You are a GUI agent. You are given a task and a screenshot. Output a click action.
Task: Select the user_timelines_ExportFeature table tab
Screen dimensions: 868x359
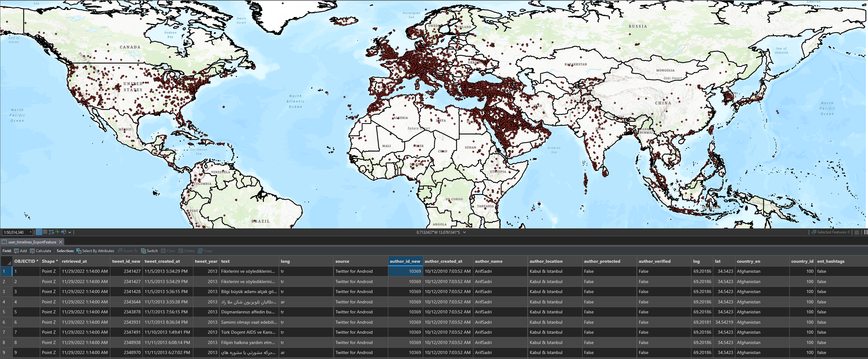tap(32, 242)
